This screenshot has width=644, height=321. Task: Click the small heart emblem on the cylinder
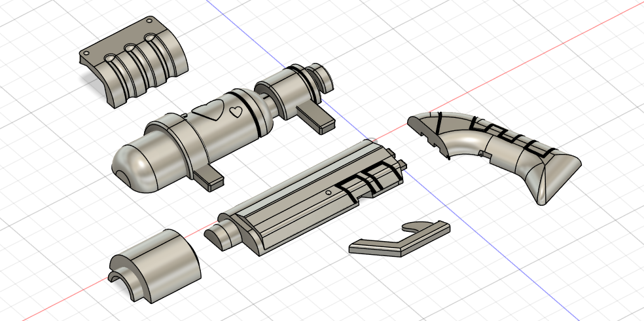tap(236, 111)
